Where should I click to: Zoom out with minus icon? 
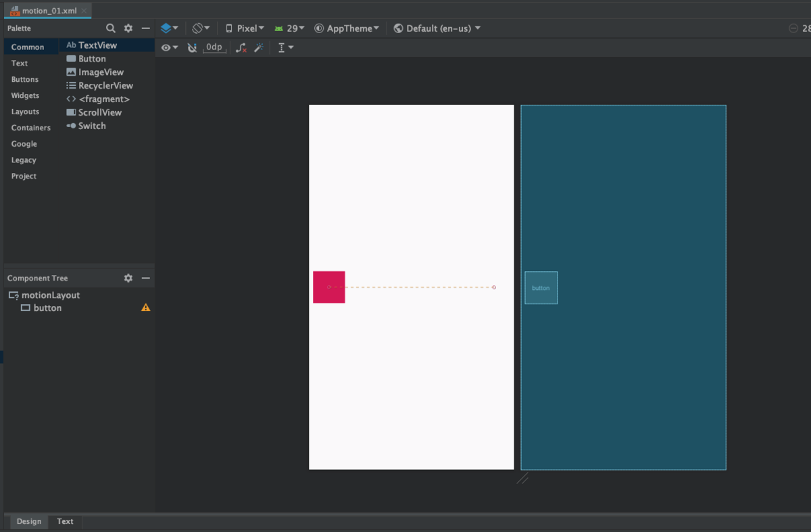(x=793, y=28)
